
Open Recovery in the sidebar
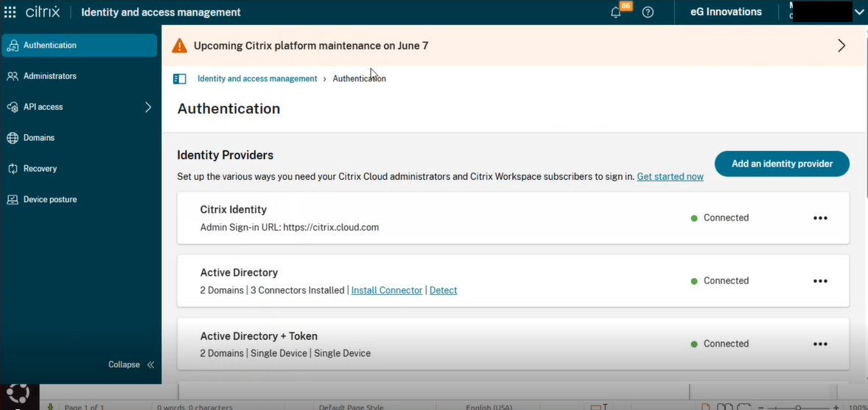(x=40, y=169)
